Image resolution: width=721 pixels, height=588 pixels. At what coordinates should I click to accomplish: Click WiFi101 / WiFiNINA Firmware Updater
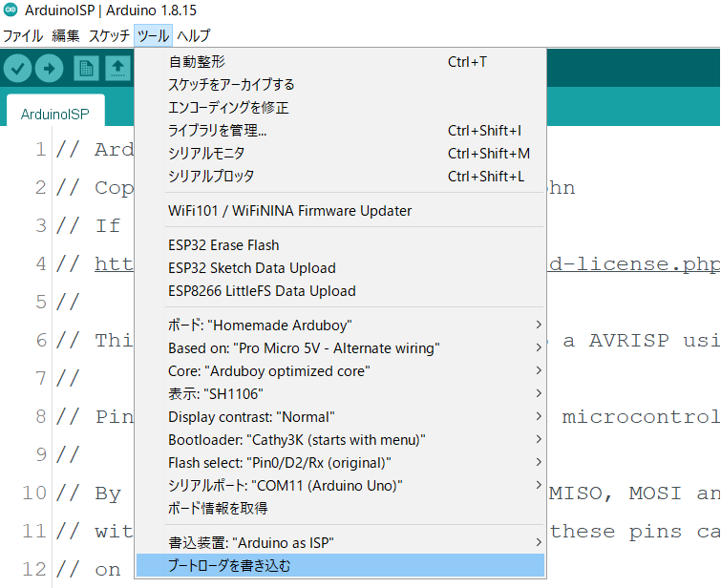[x=289, y=211]
